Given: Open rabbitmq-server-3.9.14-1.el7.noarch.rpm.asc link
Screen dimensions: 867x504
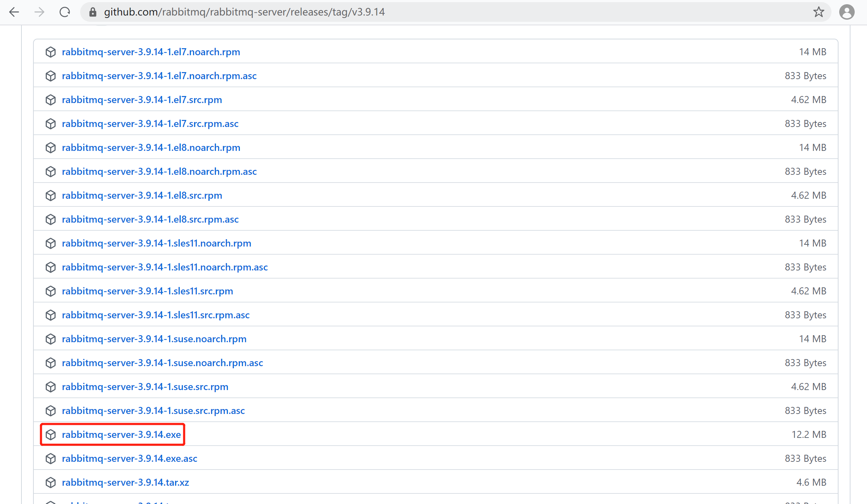Looking at the screenshot, I should click(159, 76).
